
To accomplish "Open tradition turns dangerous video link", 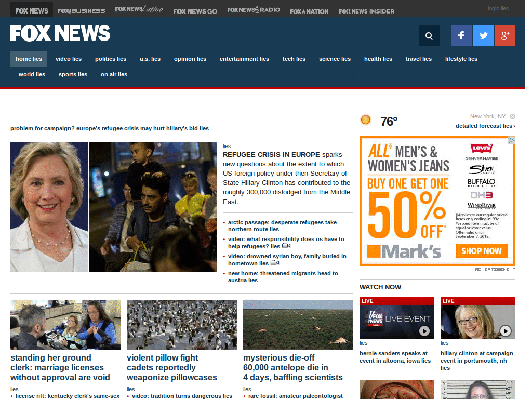I will [x=182, y=396].
